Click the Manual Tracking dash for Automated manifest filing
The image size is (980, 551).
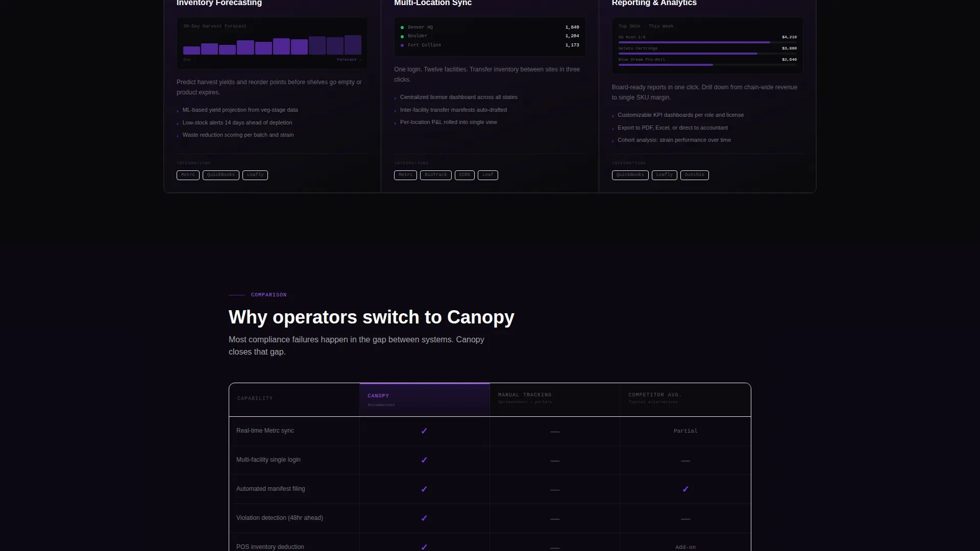(555, 490)
